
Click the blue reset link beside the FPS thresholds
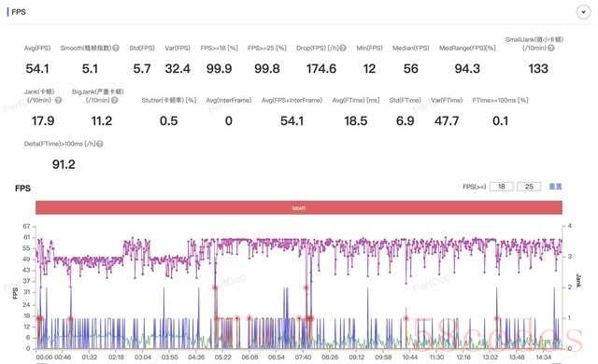click(x=555, y=187)
